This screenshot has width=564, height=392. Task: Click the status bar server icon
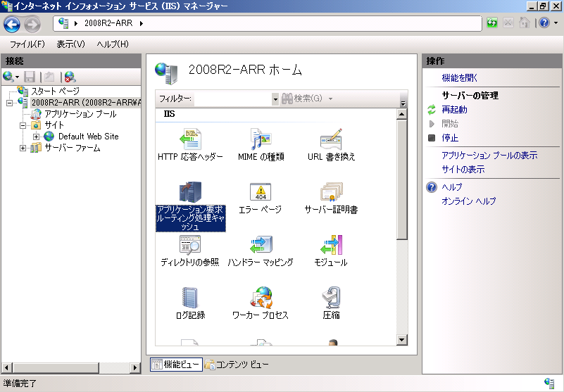tap(549, 383)
